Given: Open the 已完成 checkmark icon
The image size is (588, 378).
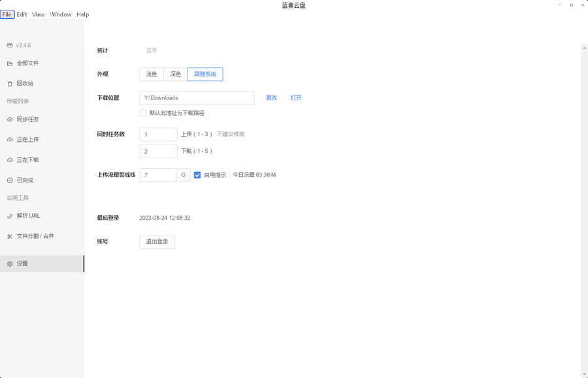Looking at the screenshot, I should [10, 180].
